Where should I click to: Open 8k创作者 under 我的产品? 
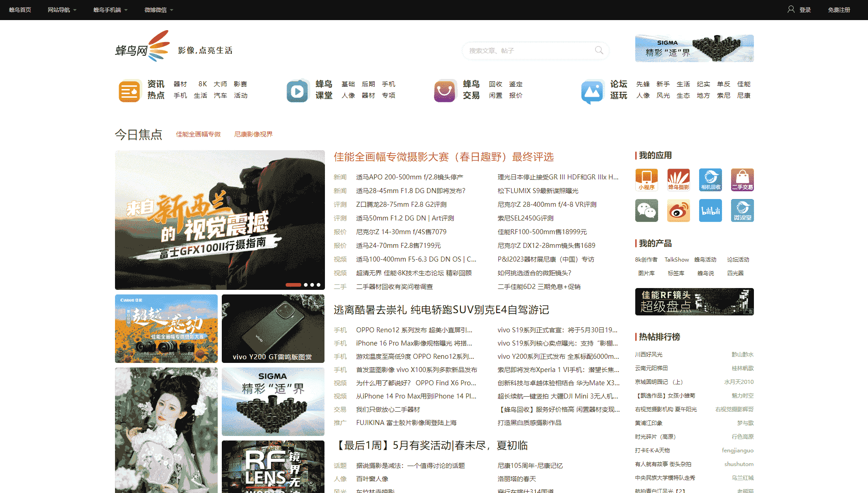646,260
